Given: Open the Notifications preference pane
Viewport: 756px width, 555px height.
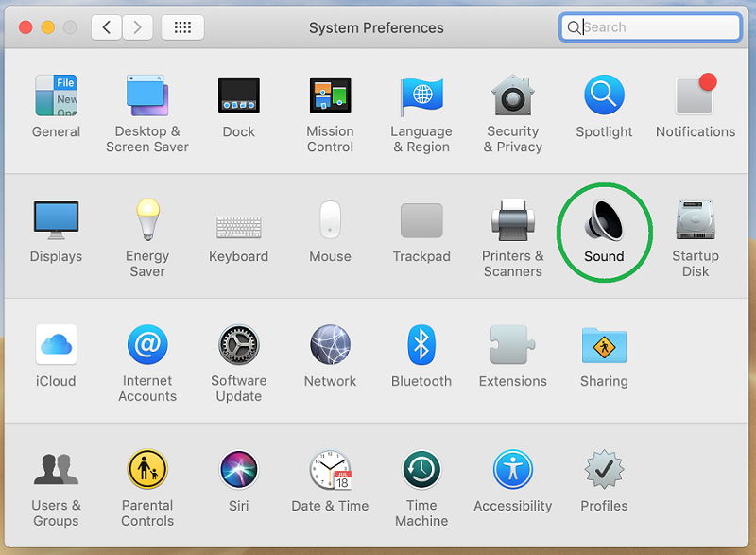Looking at the screenshot, I should coord(696,95).
